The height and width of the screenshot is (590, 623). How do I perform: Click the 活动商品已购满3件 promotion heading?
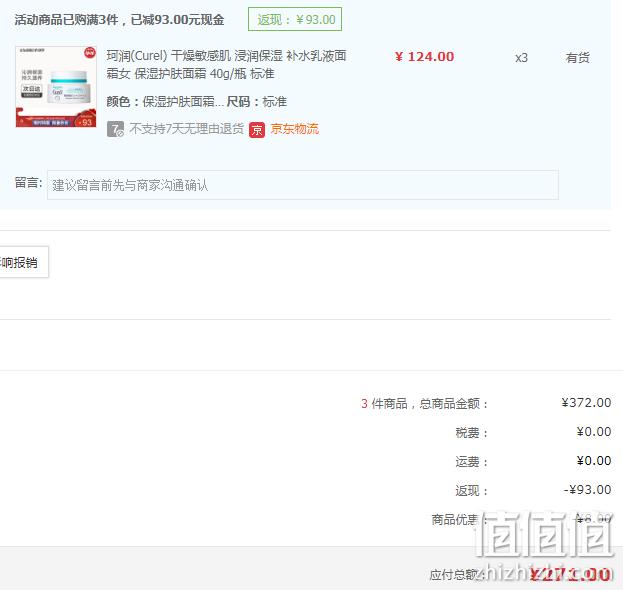[x=119, y=19]
